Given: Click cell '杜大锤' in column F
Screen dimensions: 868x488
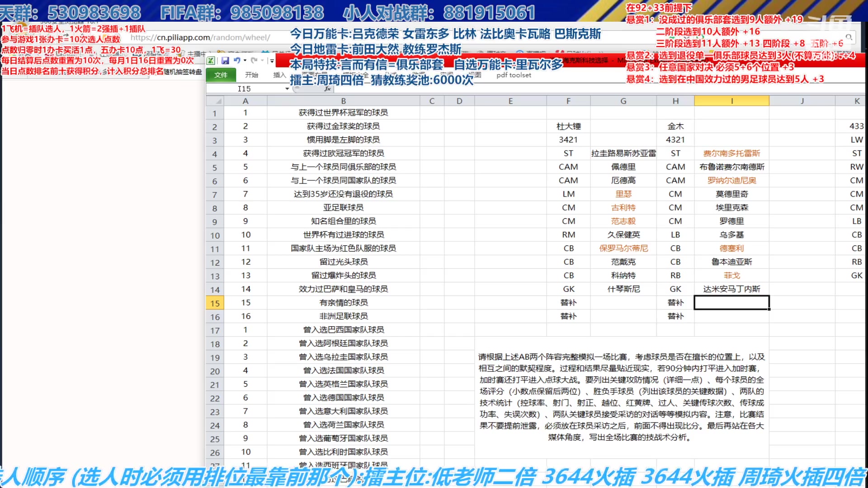Looking at the screenshot, I should (568, 126).
